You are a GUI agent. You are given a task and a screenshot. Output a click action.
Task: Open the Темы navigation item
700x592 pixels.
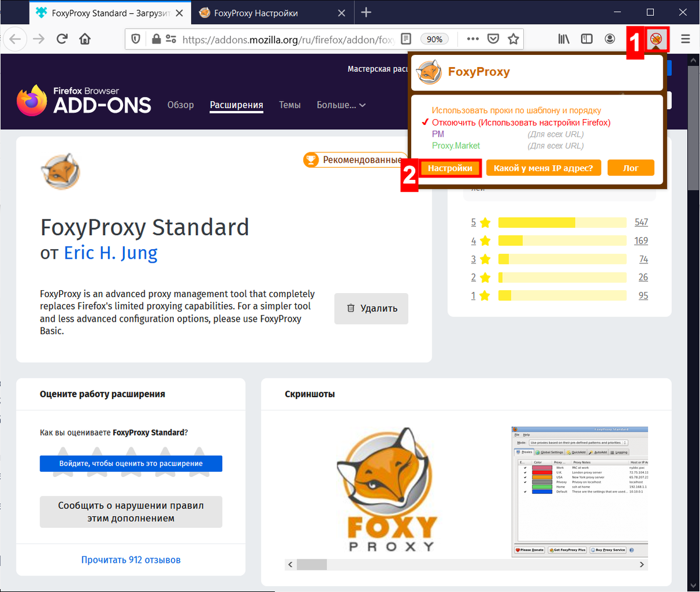[290, 105]
